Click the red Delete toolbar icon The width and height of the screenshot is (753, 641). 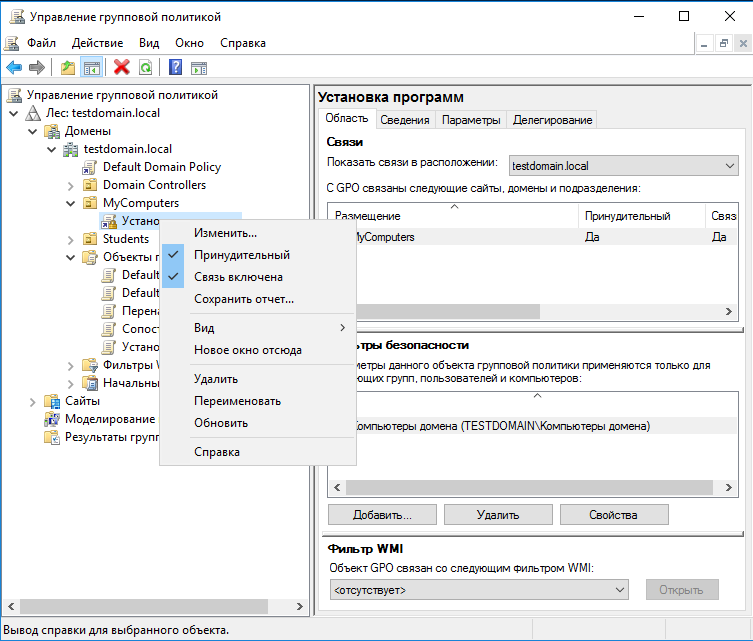click(122, 67)
